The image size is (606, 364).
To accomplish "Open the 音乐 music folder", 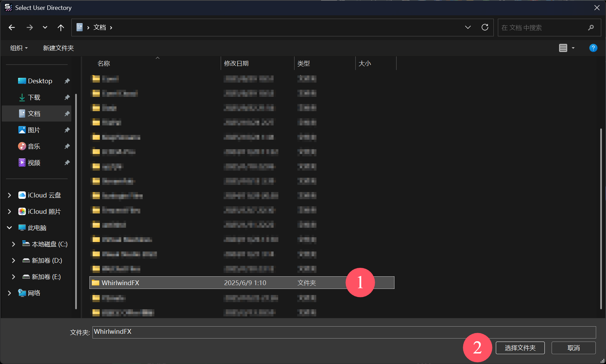I will pyautogui.click(x=34, y=146).
